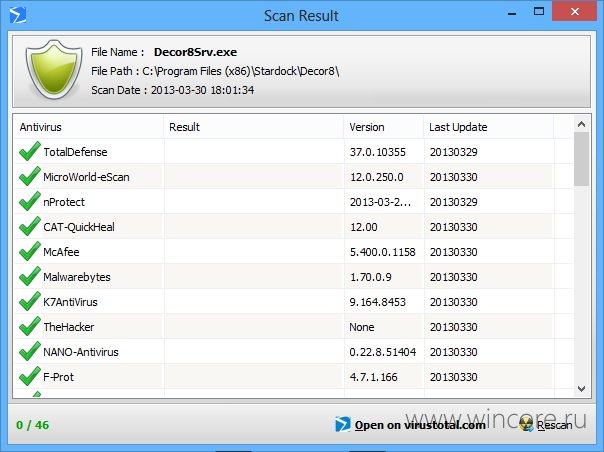Click the app icon in title bar

click(x=18, y=15)
